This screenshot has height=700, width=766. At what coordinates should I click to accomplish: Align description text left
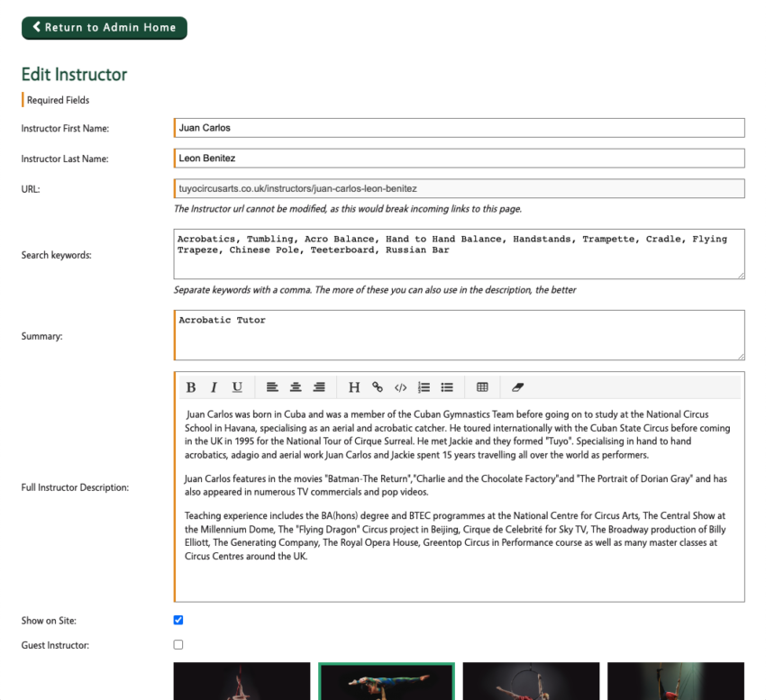coord(272,387)
